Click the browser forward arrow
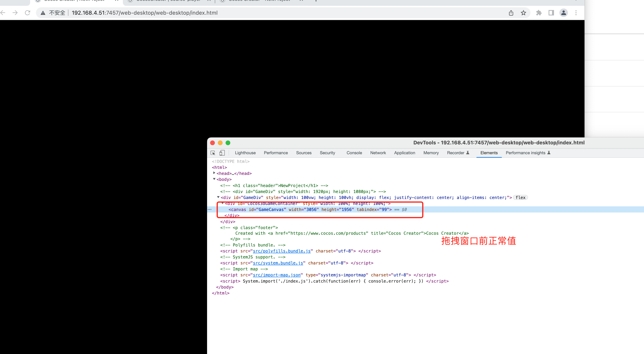Viewport: 644px width, 354px height. [x=15, y=13]
